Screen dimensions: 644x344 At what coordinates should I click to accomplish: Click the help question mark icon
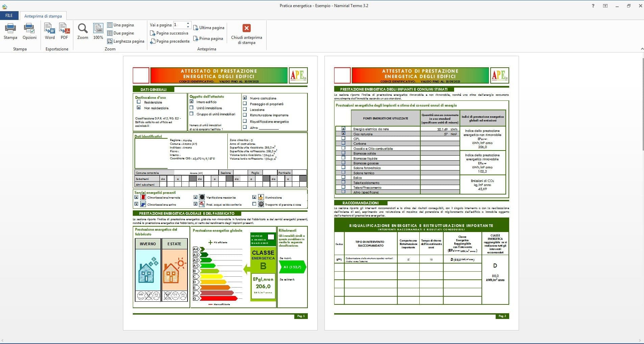tap(593, 6)
